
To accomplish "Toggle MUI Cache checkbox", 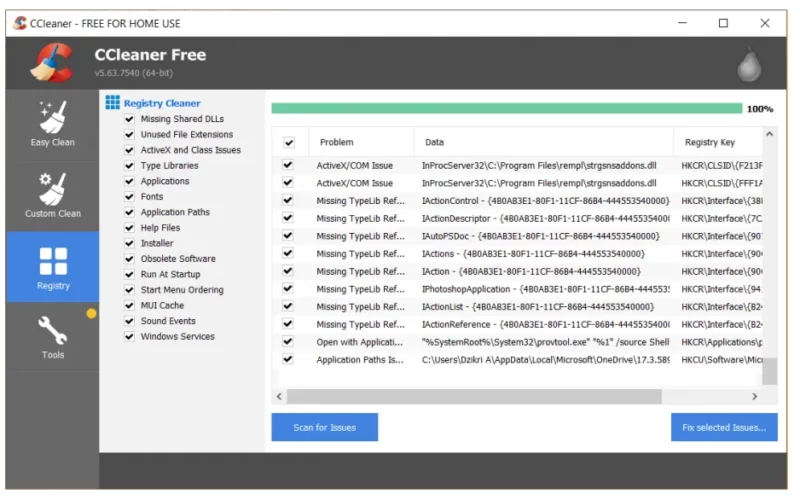I will tap(130, 306).
